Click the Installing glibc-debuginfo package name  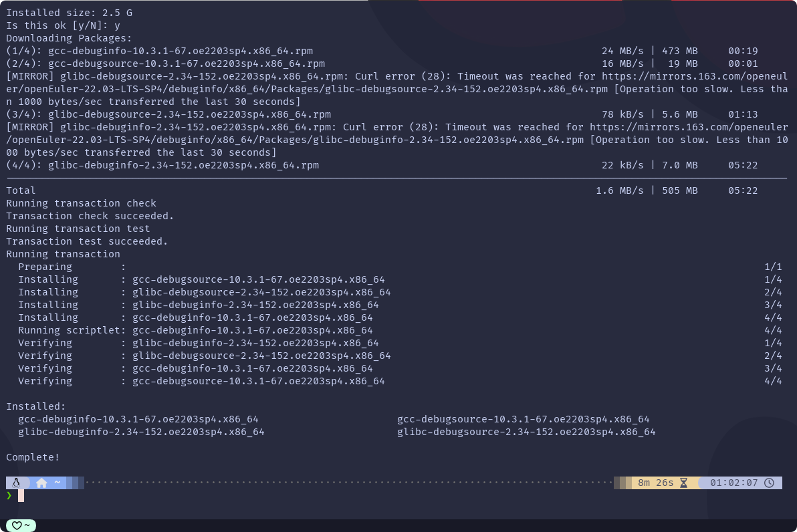point(255,305)
